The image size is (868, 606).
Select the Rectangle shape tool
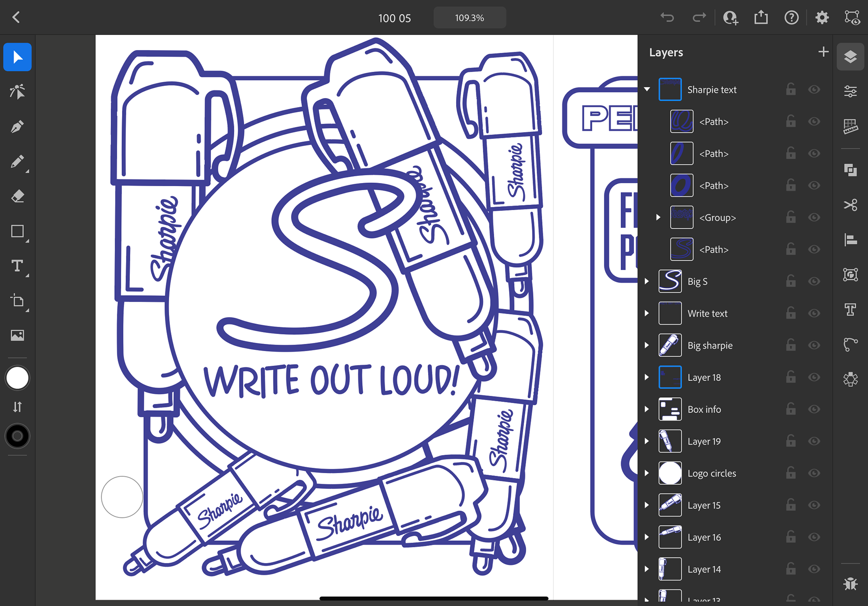point(17,231)
